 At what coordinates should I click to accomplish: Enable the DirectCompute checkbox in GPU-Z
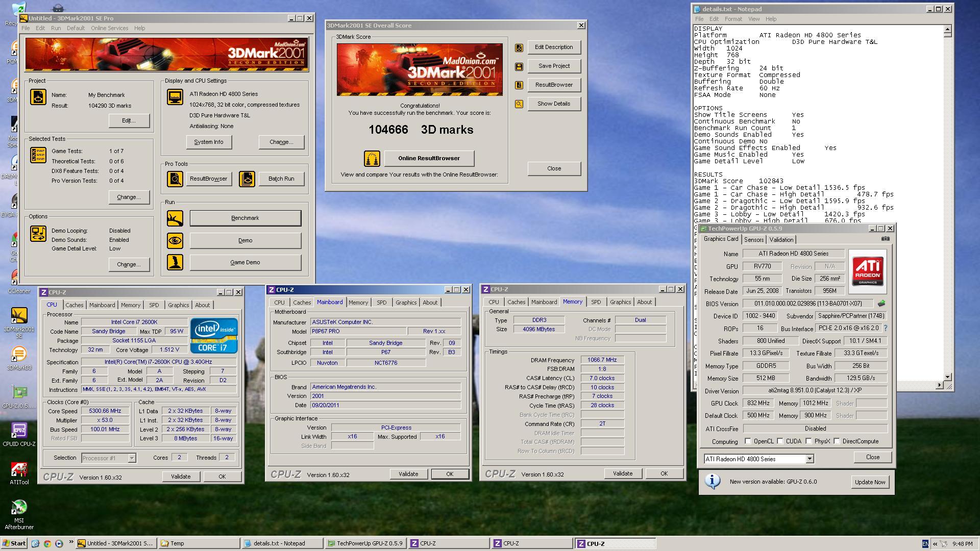pyautogui.click(x=837, y=441)
